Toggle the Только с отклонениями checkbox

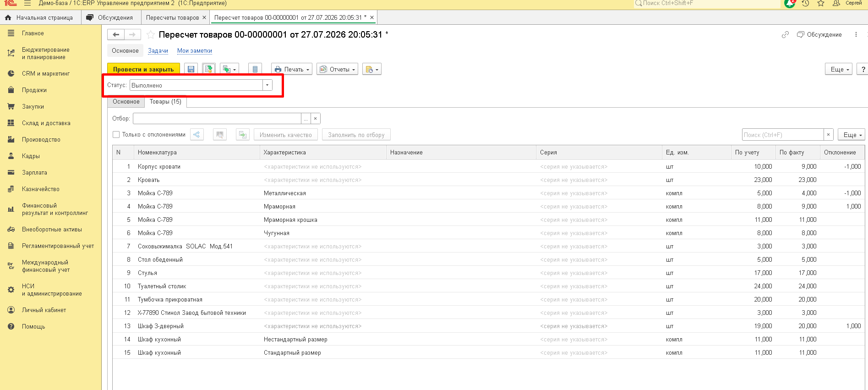116,135
